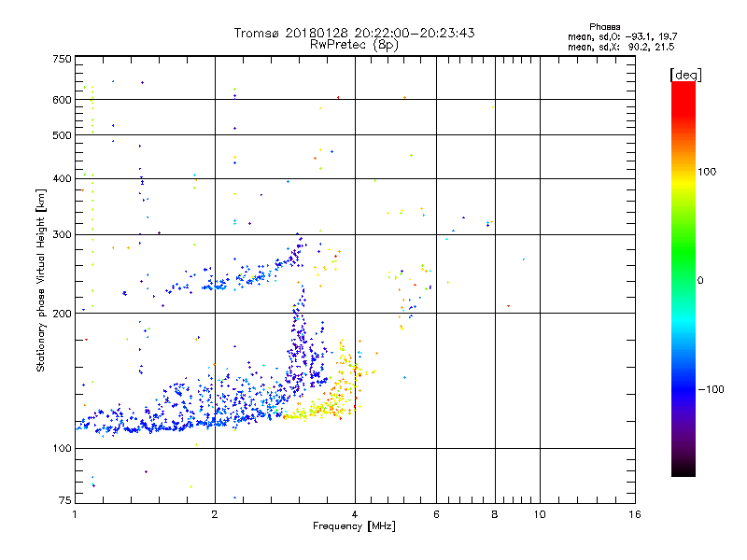747x560 pixels.
Task: Click the 'RwPretec (8p)' subtitle
Action: tap(354, 45)
